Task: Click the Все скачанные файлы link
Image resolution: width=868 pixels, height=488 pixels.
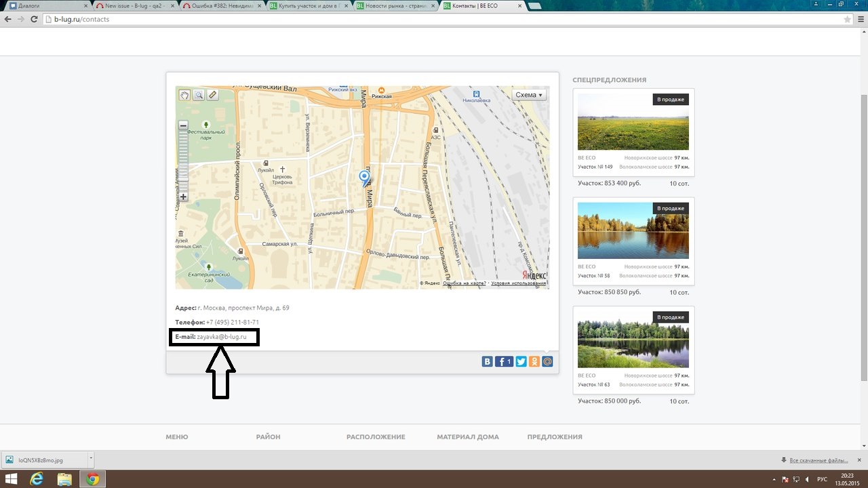Action: point(818,460)
